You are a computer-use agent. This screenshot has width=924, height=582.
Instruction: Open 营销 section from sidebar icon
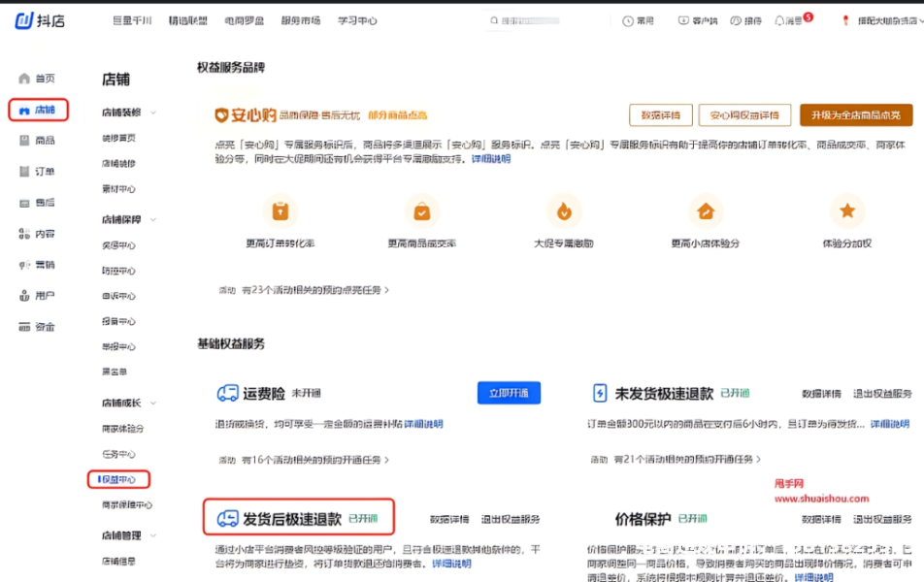coord(25,265)
